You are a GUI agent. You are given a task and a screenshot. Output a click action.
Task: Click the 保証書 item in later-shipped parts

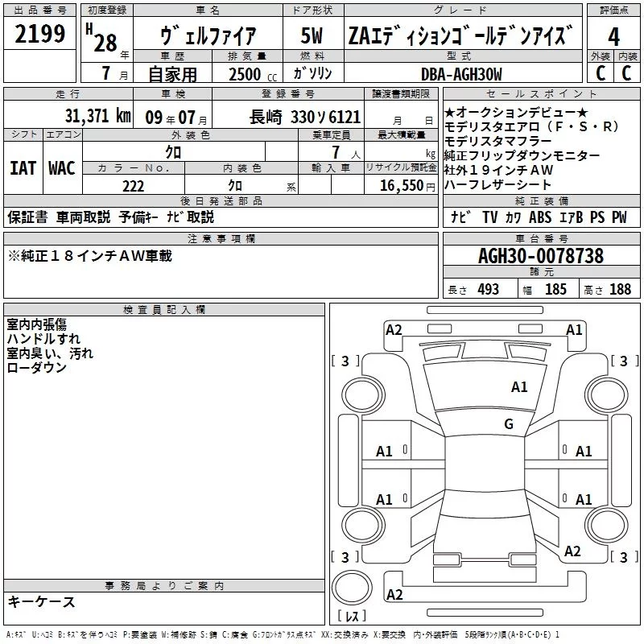click(27, 217)
